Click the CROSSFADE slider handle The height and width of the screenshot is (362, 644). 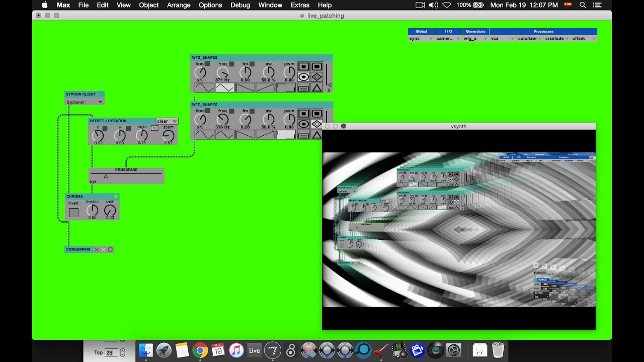click(106, 176)
